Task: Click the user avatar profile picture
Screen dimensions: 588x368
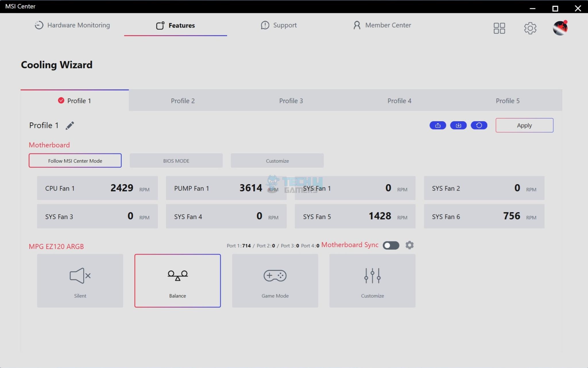Action: point(560,28)
